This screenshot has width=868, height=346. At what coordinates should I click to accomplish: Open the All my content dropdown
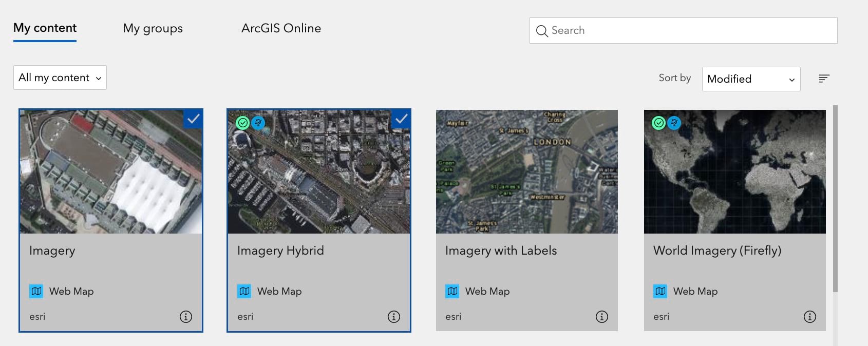(x=60, y=78)
